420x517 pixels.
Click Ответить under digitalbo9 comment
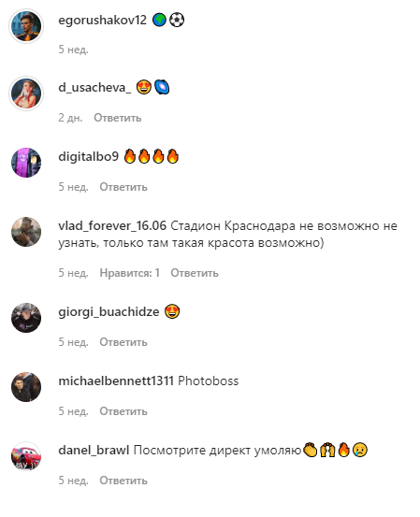click(123, 187)
